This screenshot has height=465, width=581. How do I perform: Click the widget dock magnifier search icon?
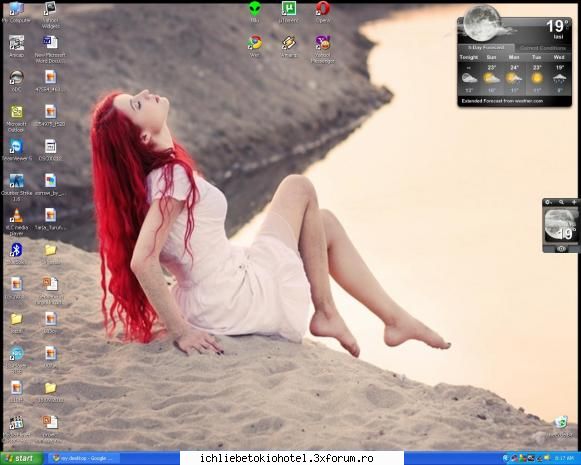pos(561,202)
